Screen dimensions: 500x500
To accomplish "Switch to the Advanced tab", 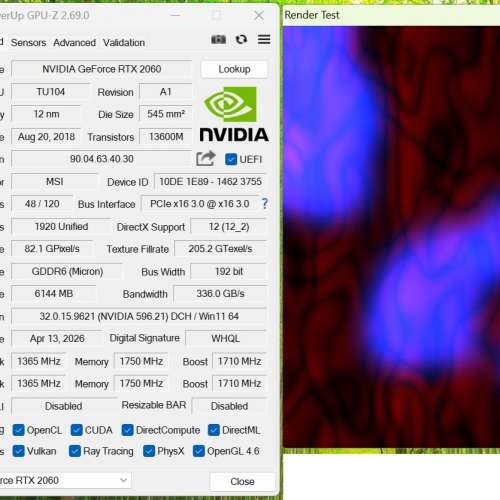I will [74, 43].
